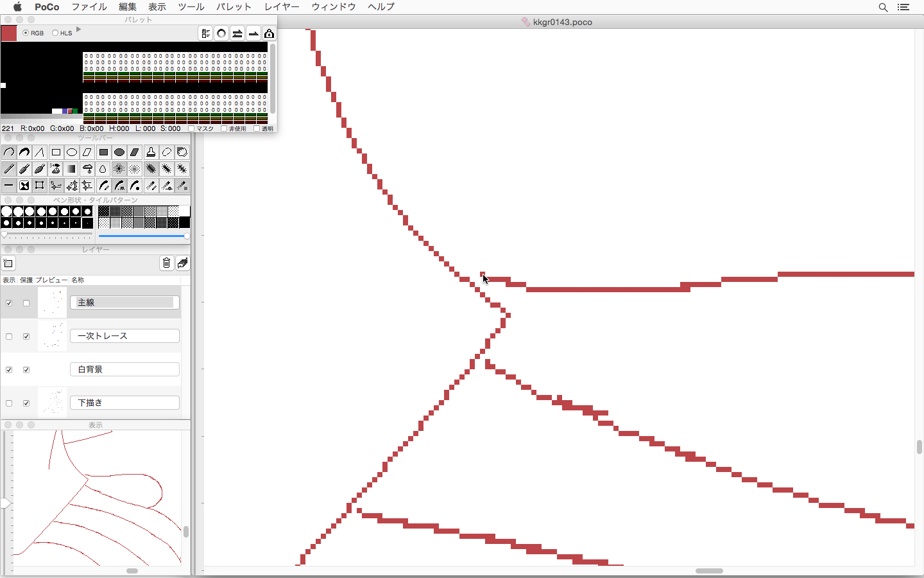Select the water drop blur tool
This screenshot has height=578, width=924.
[103, 169]
